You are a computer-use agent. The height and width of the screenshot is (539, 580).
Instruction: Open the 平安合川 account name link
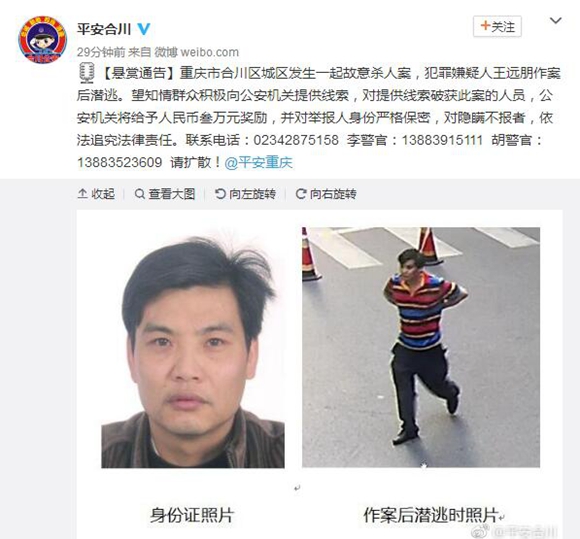point(104,29)
